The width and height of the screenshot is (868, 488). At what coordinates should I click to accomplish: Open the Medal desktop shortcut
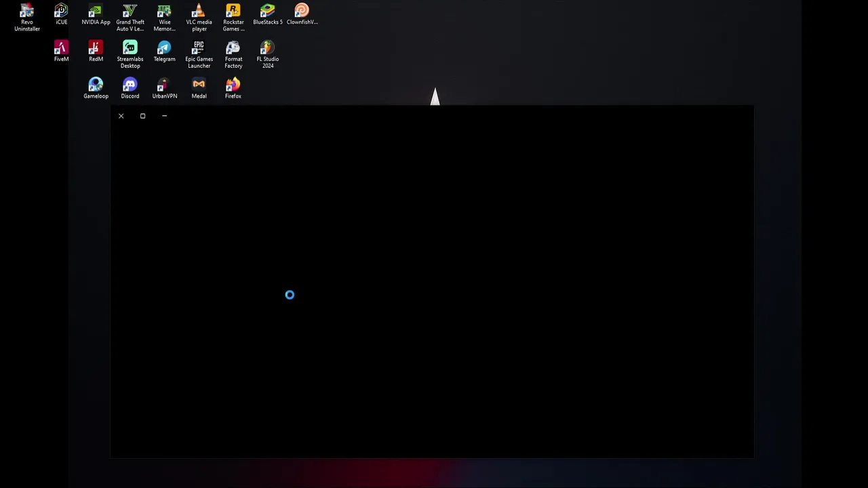[199, 88]
